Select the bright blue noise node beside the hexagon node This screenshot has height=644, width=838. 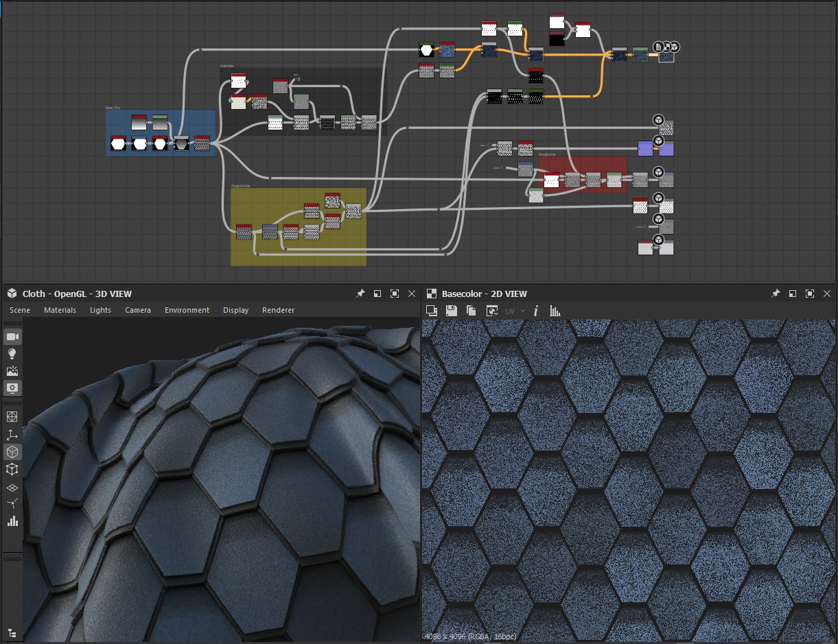447,49
